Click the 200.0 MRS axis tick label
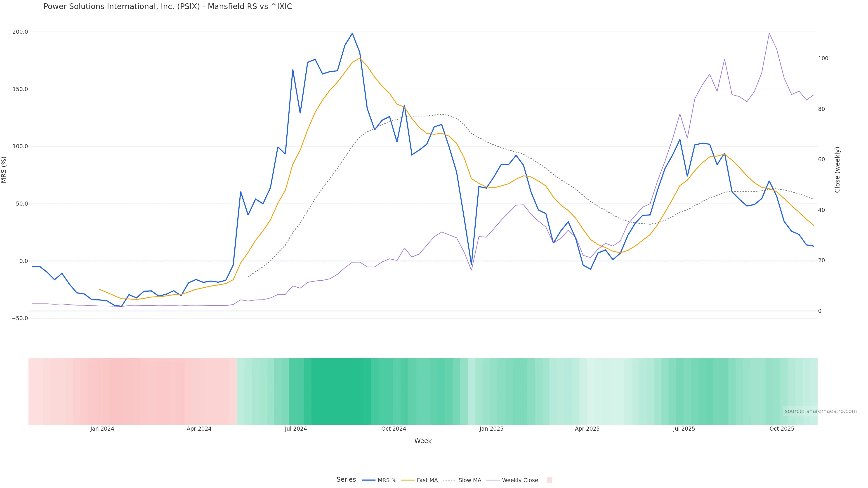 pyautogui.click(x=20, y=32)
